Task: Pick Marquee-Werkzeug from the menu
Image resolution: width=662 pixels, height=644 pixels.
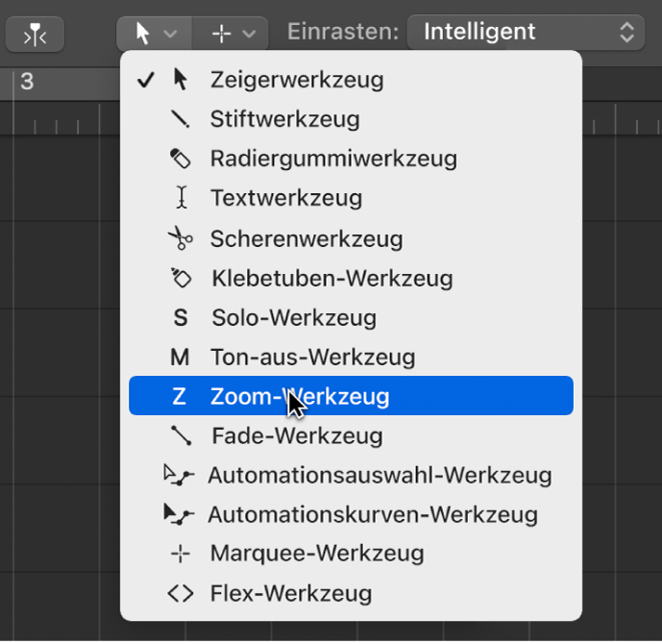Action: point(351,554)
